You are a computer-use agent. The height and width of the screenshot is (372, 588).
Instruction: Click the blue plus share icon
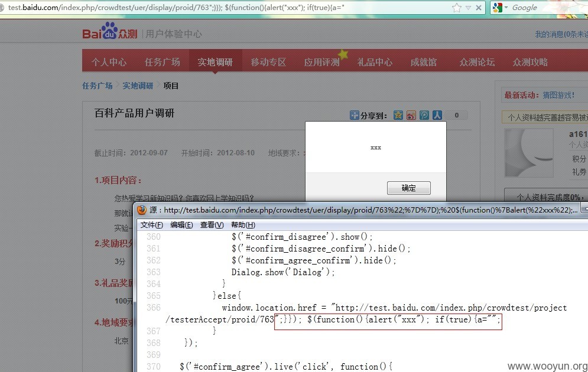click(355, 115)
